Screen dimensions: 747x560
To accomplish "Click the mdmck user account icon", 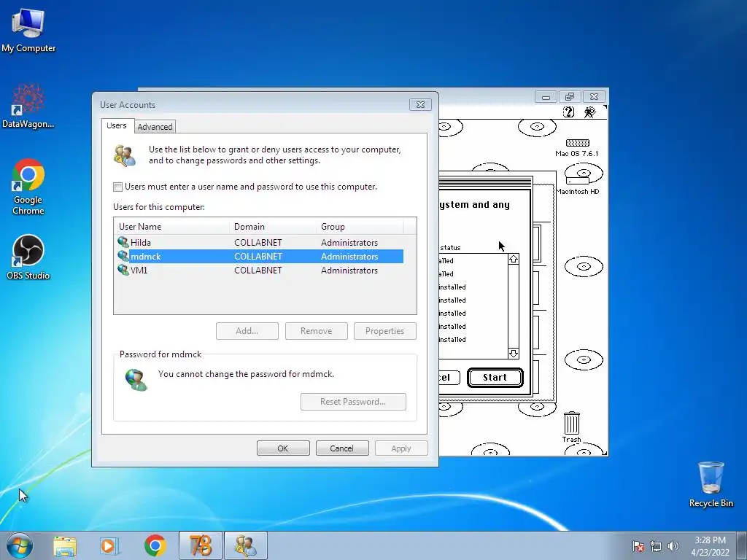I will 123,256.
